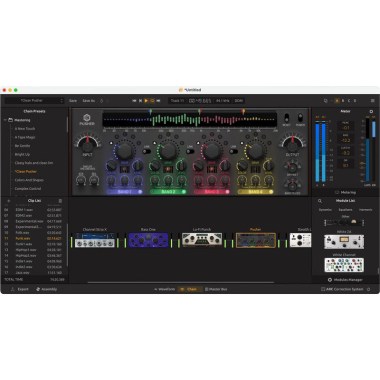Screen dimensions: 380x380
Task: Click the loop playback icon
Action: 152,101
